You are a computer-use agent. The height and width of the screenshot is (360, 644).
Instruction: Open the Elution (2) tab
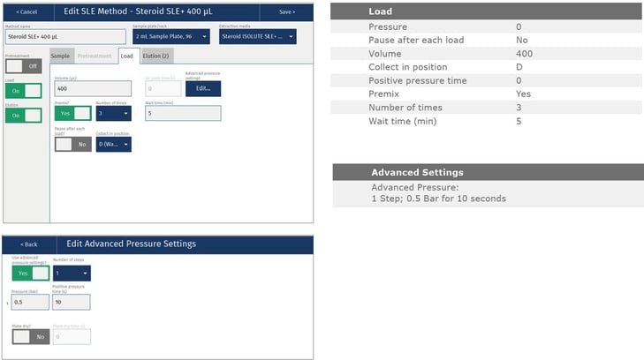click(x=156, y=56)
